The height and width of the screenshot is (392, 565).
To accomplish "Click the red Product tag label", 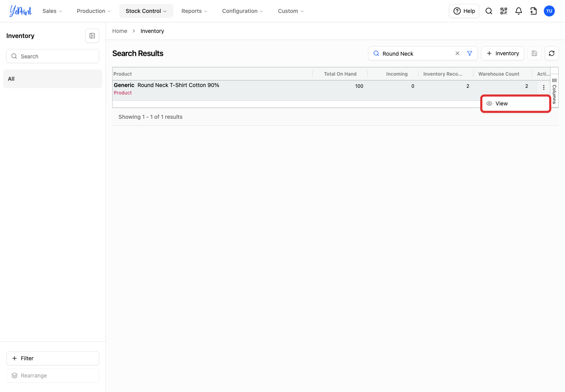I will 123,93.
